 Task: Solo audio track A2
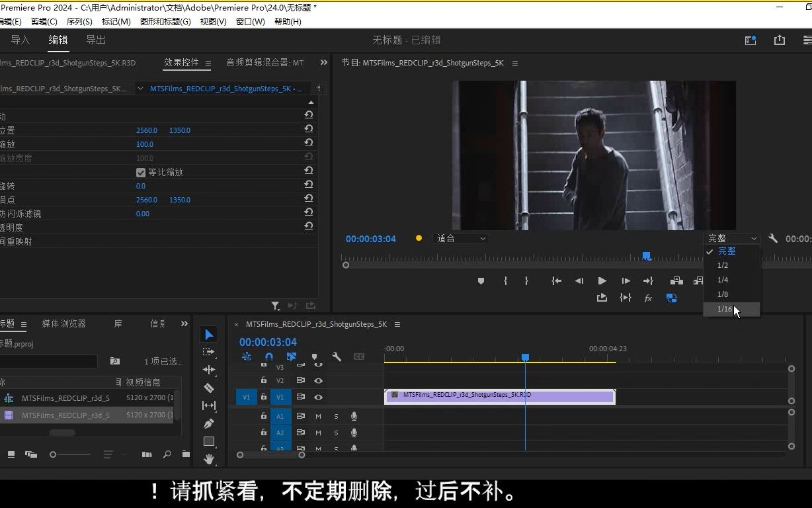pyautogui.click(x=336, y=433)
